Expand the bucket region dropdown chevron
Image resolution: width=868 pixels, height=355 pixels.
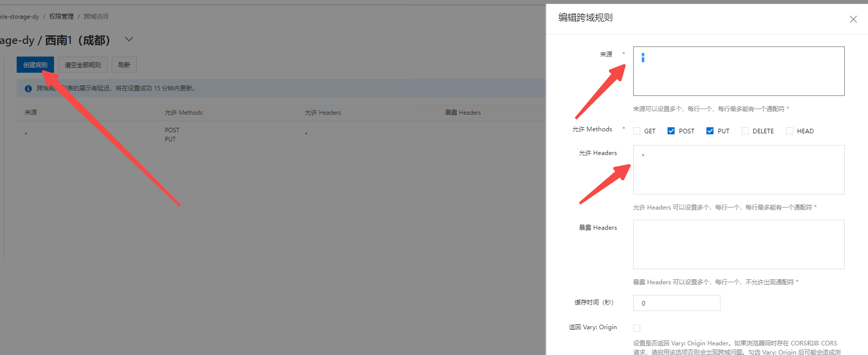(129, 39)
